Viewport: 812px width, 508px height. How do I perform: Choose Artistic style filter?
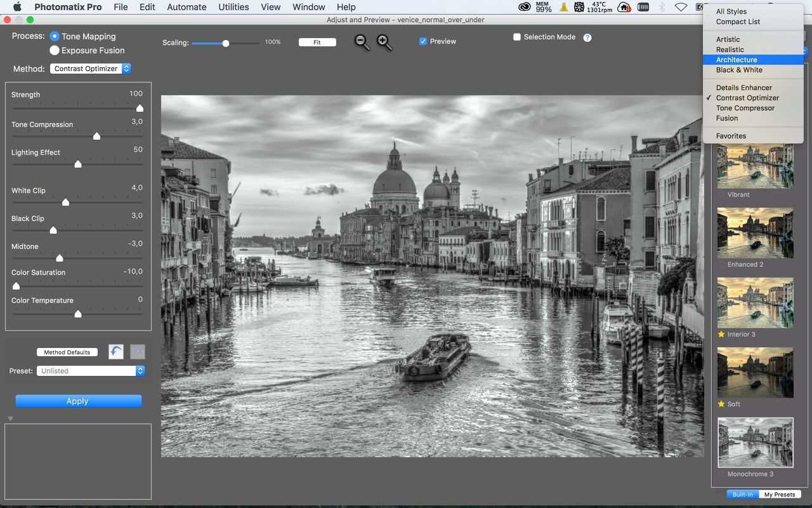[x=753, y=39]
